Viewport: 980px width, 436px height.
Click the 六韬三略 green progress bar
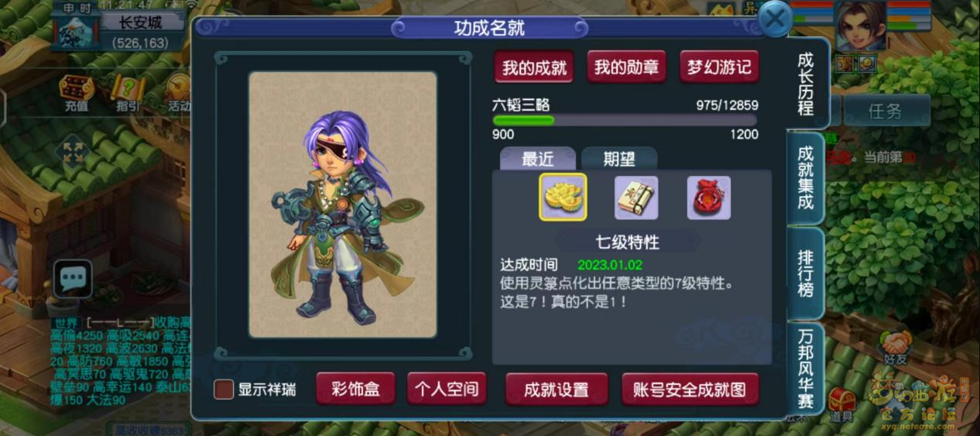pos(625,120)
